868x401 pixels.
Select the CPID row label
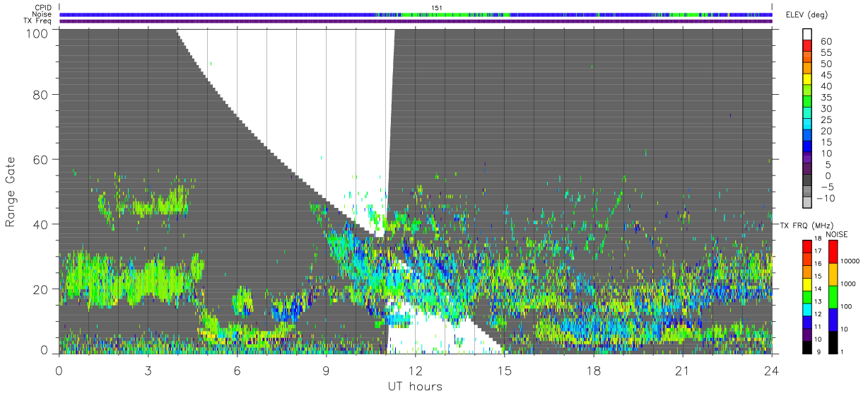pyautogui.click(x=42, y=7)
